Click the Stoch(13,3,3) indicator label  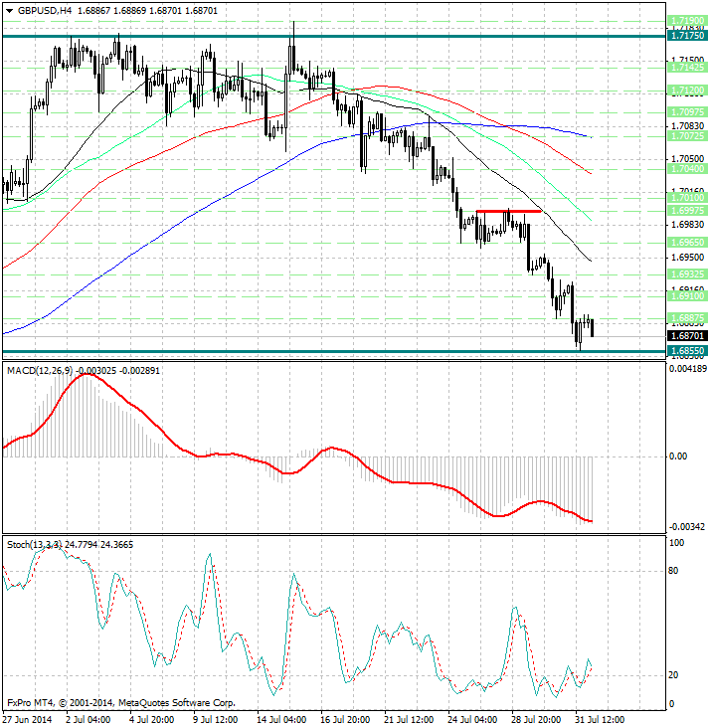tap(35, 545)
